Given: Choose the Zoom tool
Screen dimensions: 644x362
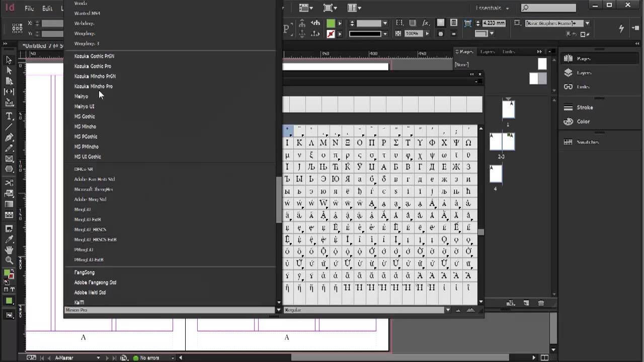Looking at the screenshot, I should click(9, 260).
